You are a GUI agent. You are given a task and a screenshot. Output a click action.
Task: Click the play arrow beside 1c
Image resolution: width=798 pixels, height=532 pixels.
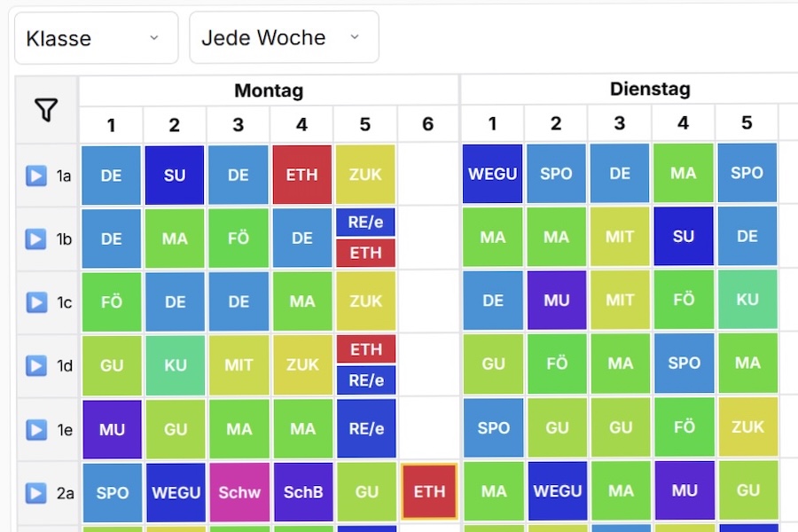point(35,302)
